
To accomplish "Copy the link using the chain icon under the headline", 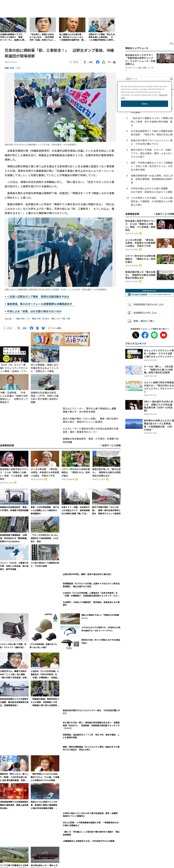I will coord(109,62).
